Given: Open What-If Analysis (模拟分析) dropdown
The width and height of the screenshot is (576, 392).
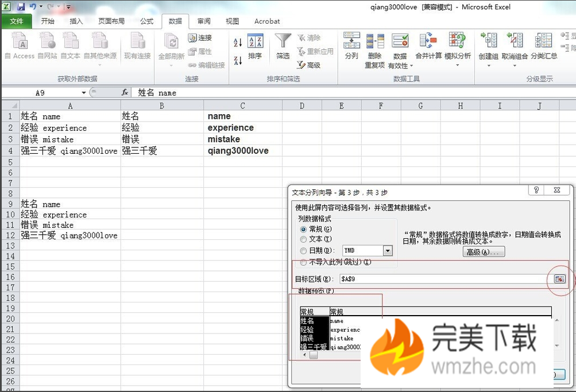Looking at the screenshot, I should [x=457, y=65].
